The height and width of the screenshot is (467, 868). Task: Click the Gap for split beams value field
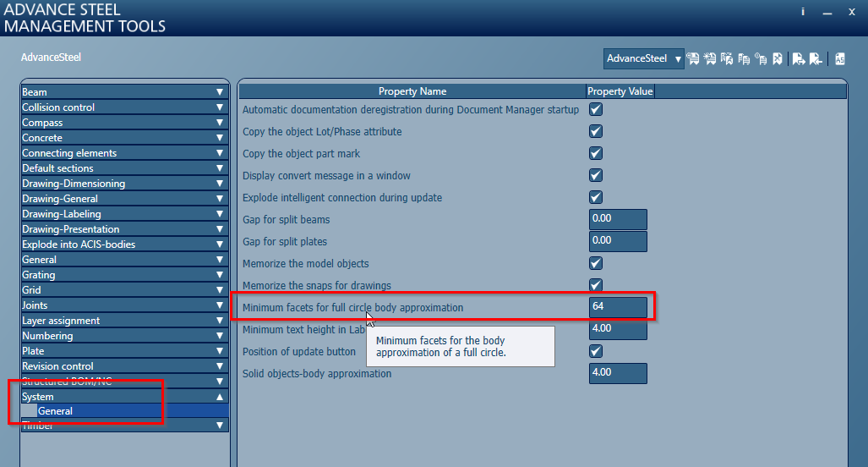[x=618, y=219]
